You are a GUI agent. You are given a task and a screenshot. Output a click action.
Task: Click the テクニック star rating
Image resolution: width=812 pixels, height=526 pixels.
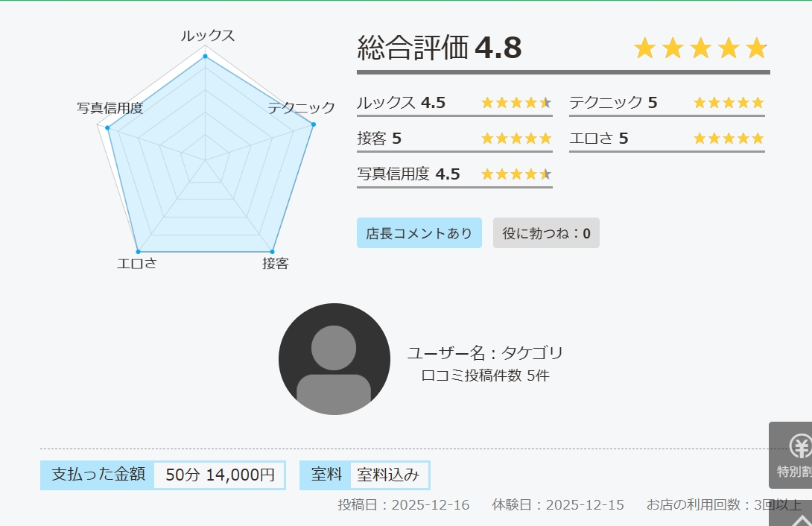[729, 103]
